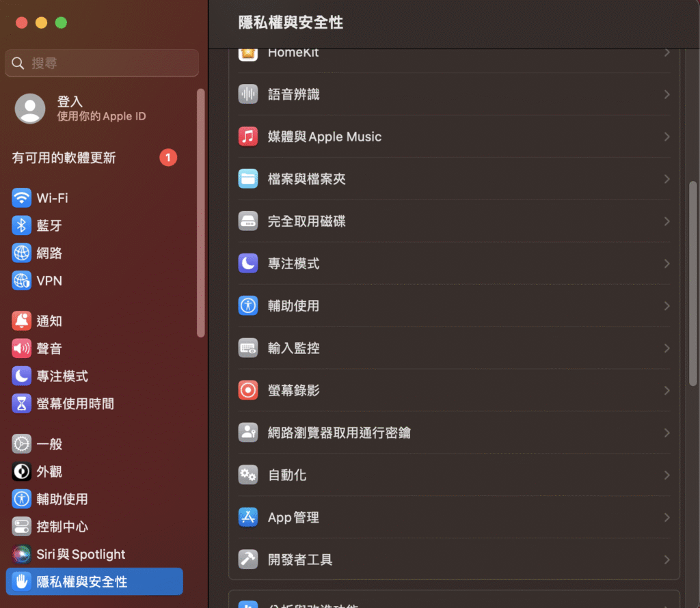Viewport: 700px width, 608px height.
Task: Click the App 管理 icon
Action: (x=247, y=517)
